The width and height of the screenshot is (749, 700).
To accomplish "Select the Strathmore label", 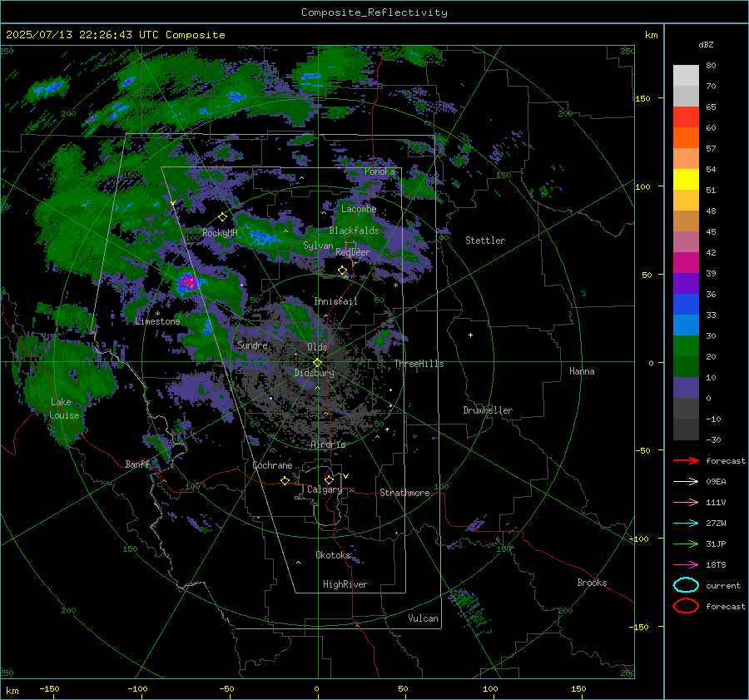I will click(x=404, y=493).
